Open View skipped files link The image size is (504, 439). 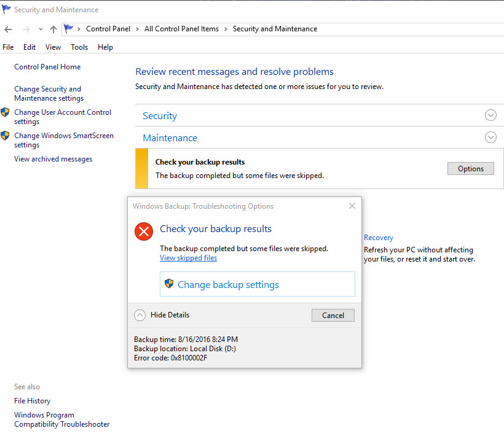pyautogui.click(x=188, y=258)
